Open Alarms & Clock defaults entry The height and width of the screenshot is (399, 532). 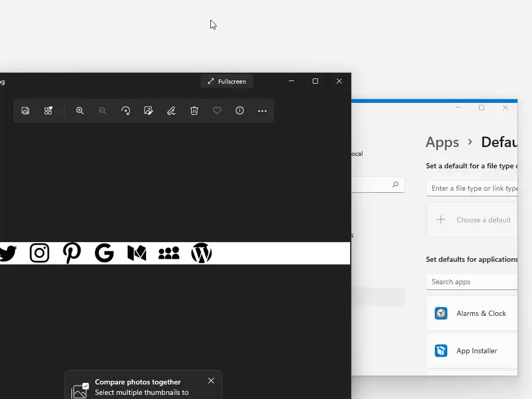pyautogui.click(x=472, y=313)
